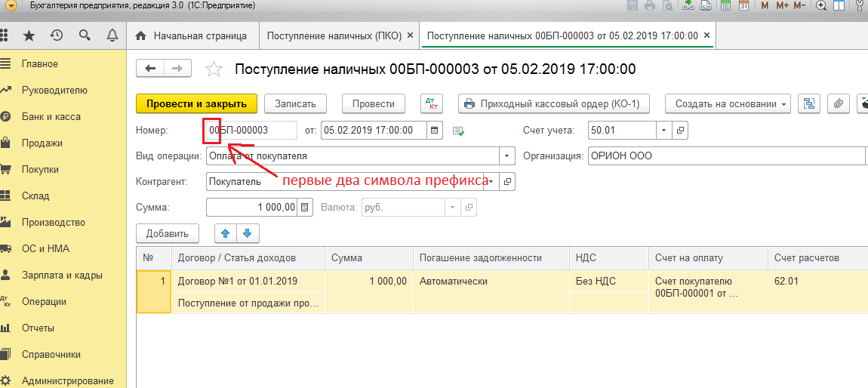Switch to Поступление наличных (ПКО) tab
The height and width of the screenshot is (388, 868).
(x=332, y=35)
